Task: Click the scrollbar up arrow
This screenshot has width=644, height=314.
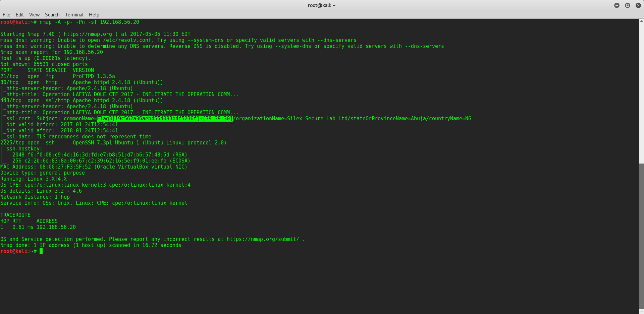Action: [x=642, y=21]
